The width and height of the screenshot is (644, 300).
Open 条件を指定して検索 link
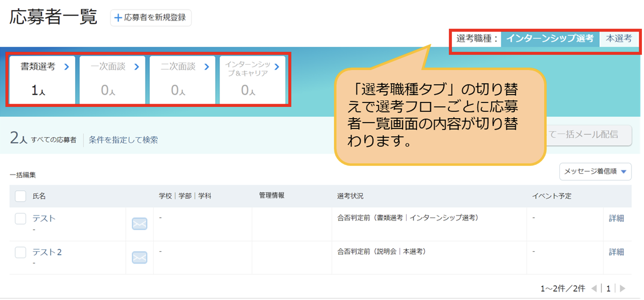click(123, 140)
